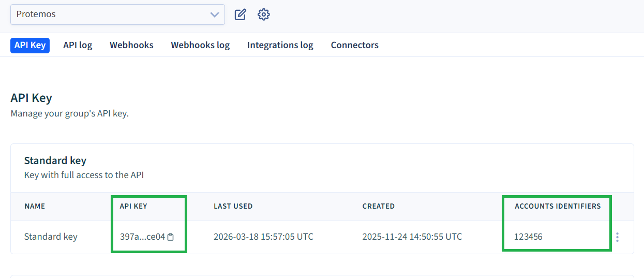Go to the Webhooks log tab

[200, 45]
